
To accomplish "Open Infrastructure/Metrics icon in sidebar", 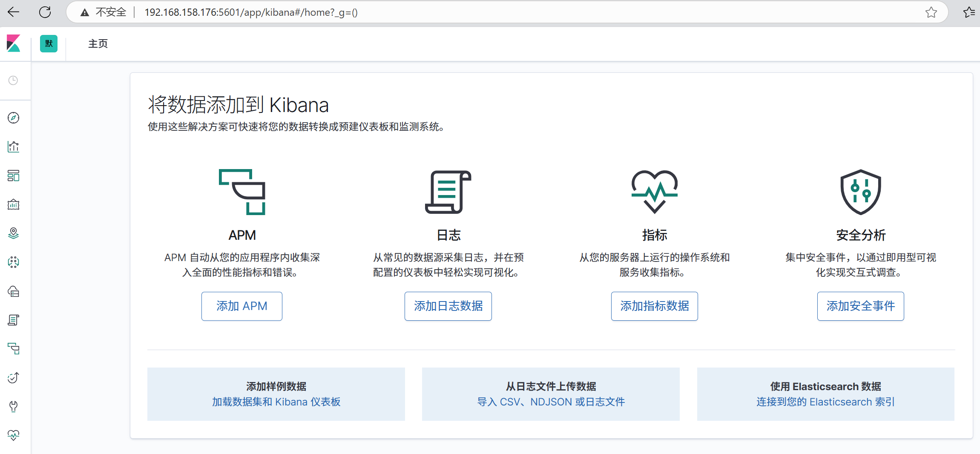I will pyautogui.click(x=13, y=291).
